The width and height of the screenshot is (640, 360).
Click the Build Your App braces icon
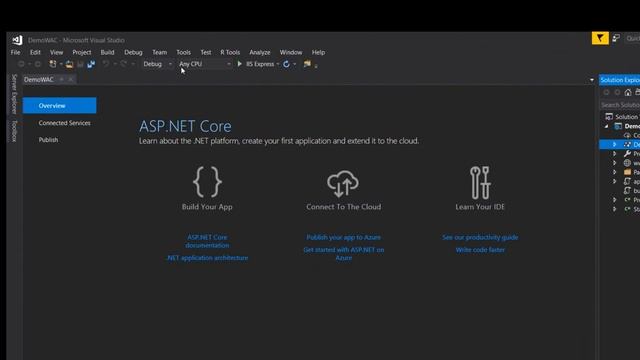[x=207, y=182]
